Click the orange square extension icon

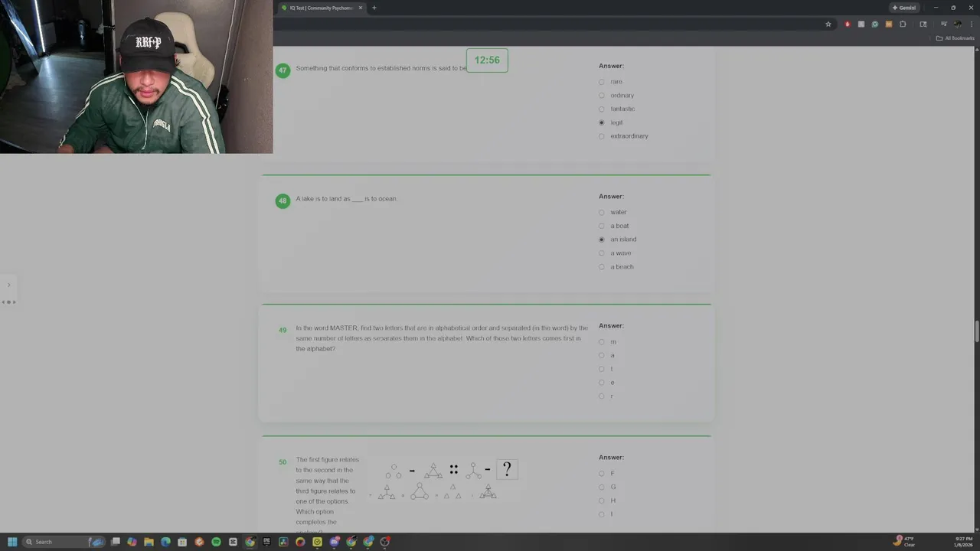(889, 24)
